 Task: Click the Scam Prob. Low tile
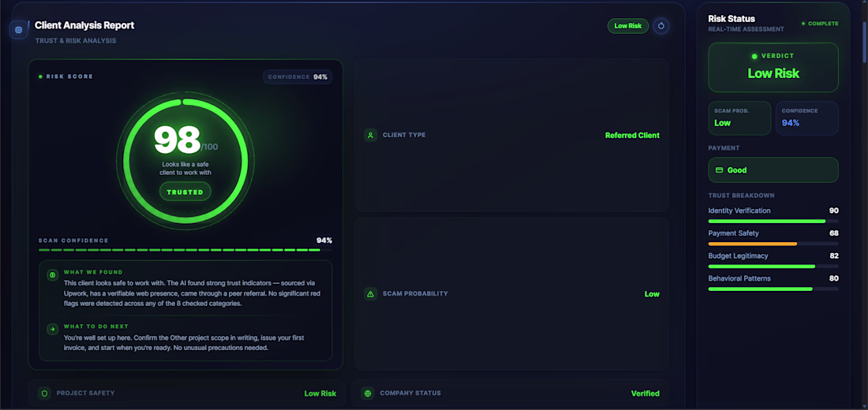(739, 117)
